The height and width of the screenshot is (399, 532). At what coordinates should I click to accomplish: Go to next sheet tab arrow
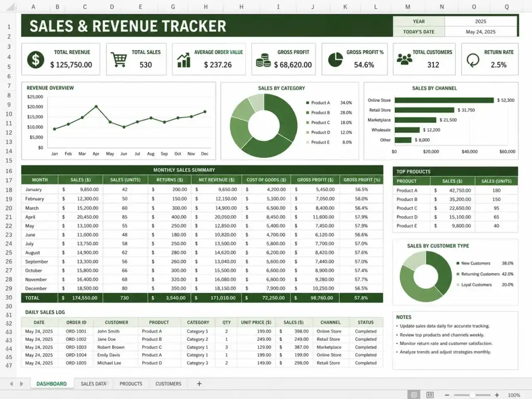pos(22,384)
